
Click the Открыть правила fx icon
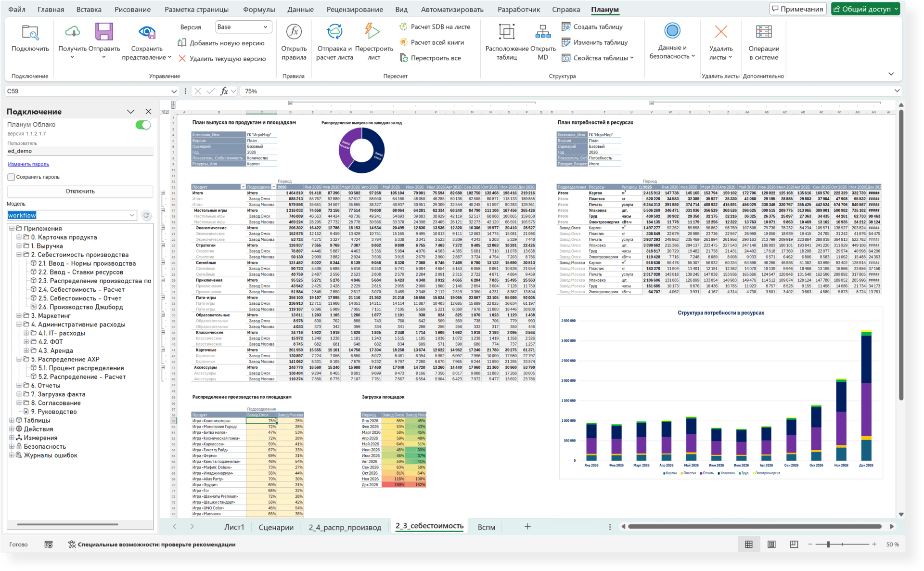click(294, 32)
